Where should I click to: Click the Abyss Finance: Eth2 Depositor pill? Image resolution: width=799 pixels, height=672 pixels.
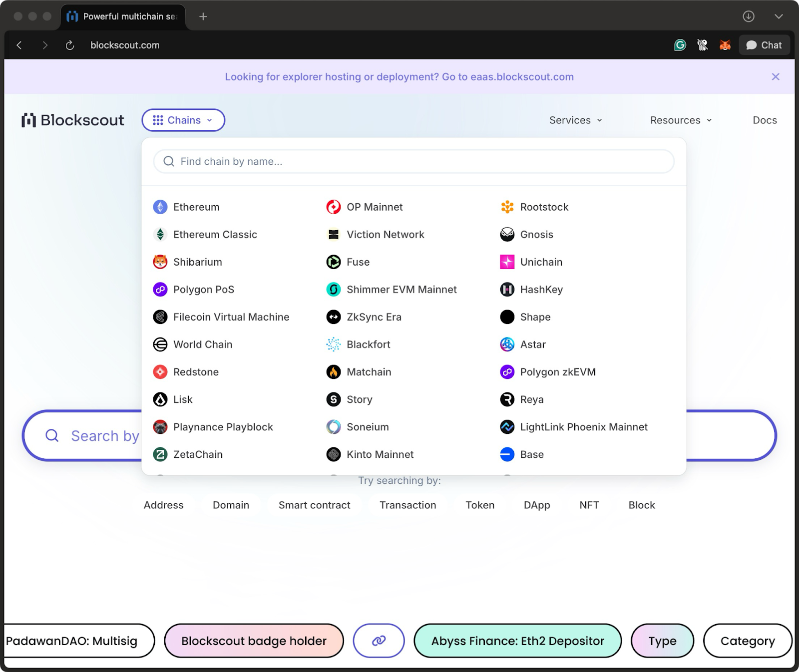coord(518,641)
